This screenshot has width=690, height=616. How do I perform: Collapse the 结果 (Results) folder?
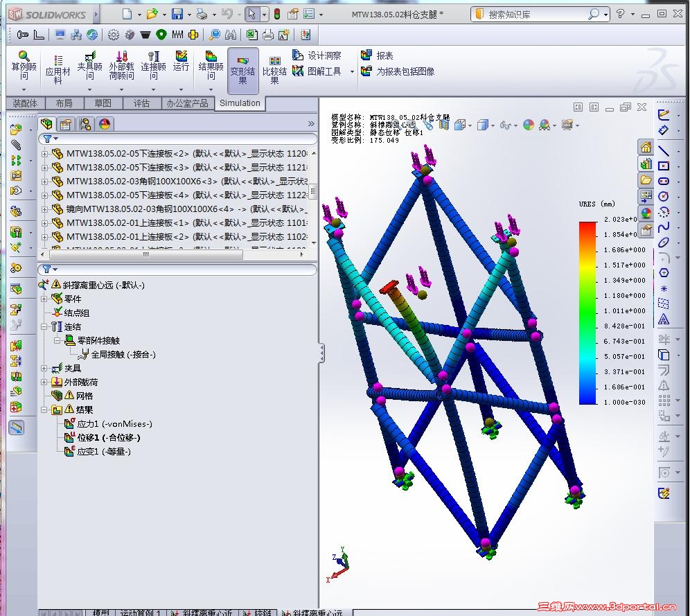(44, 410)
